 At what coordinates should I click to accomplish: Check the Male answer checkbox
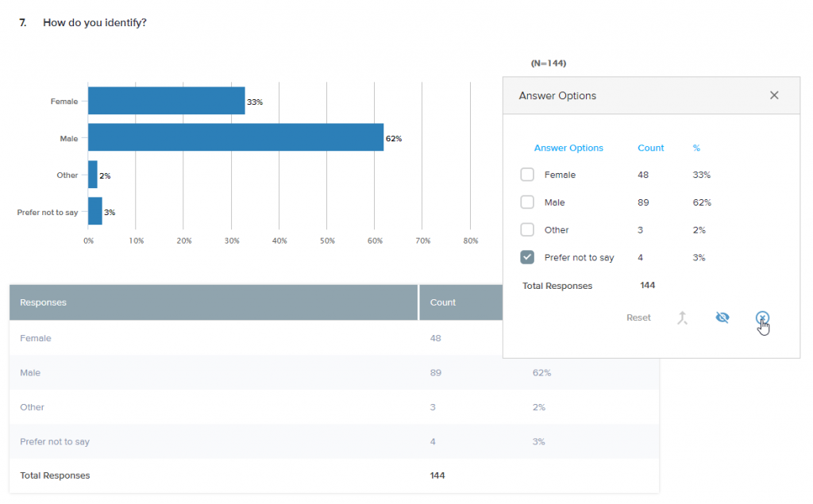(527, 202)
